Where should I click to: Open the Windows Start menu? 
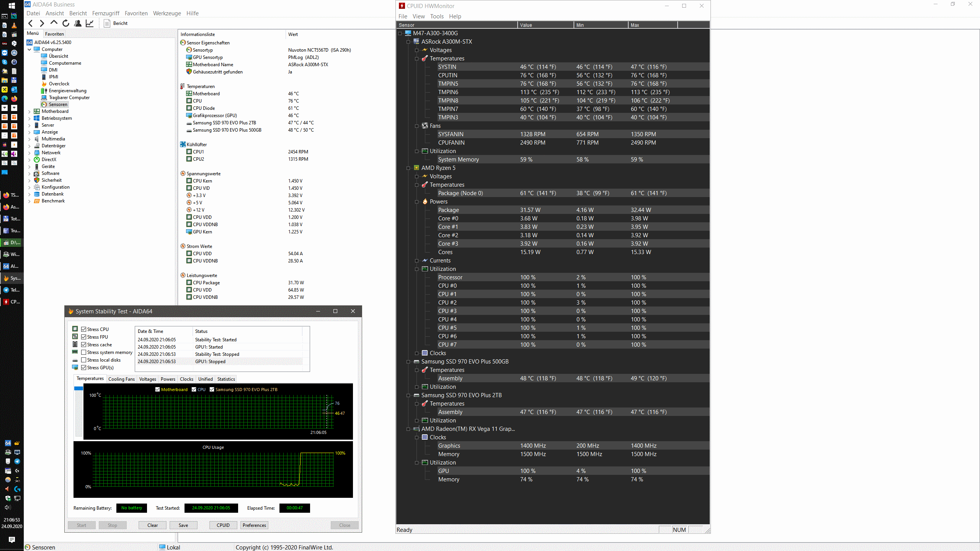pyautogui.click(x=11, y=5)
